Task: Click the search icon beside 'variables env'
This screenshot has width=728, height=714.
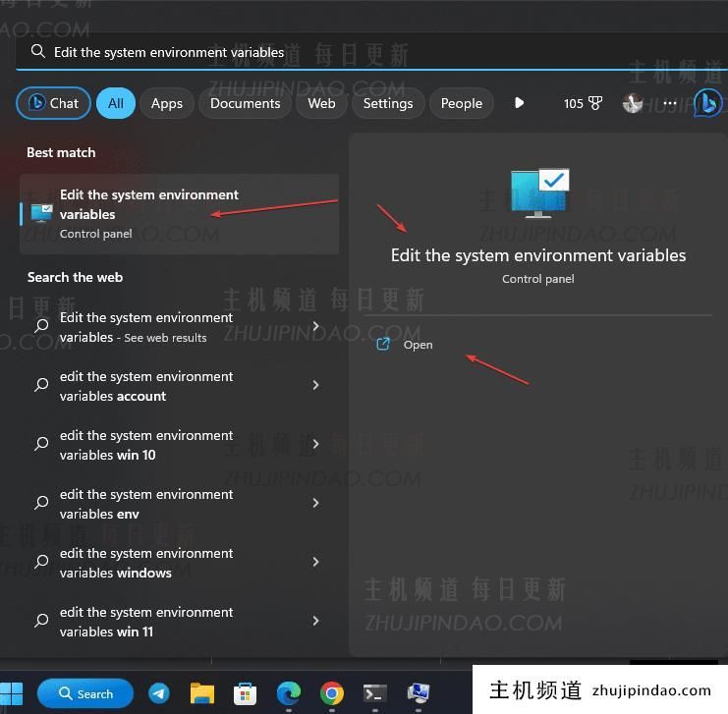Action: point(41,503)
